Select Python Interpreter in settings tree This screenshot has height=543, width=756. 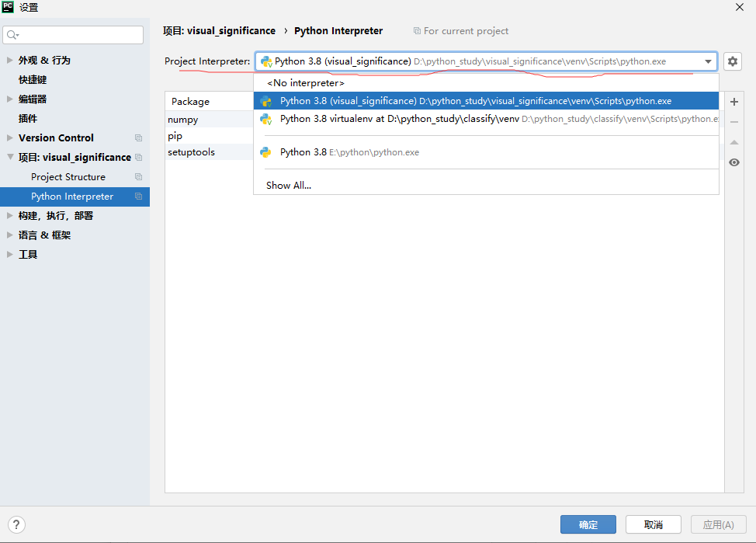[x=75, y=197]
